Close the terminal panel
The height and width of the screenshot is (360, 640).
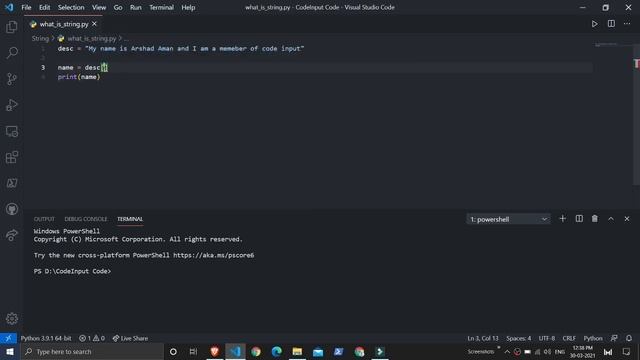tap(627, 219)
